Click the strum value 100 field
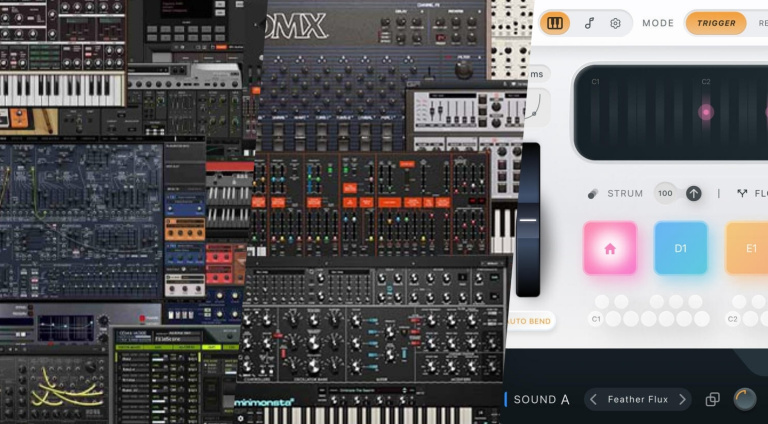Screen dimensions: 768x424 (x=665, y=193)
